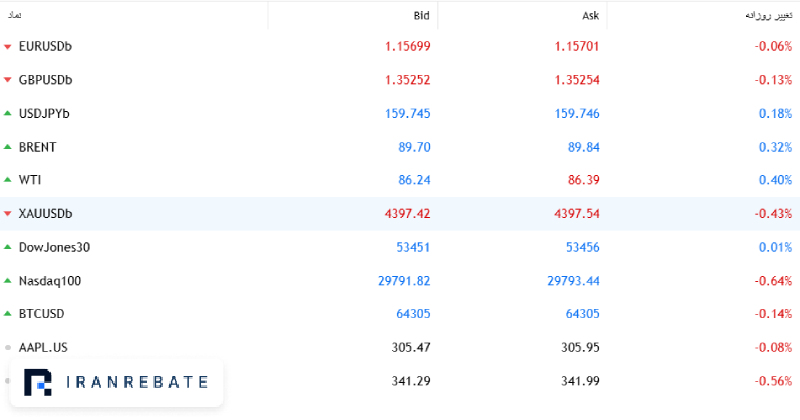
Task: Select the BTCUSD symbol
Action: pos(41,314)
